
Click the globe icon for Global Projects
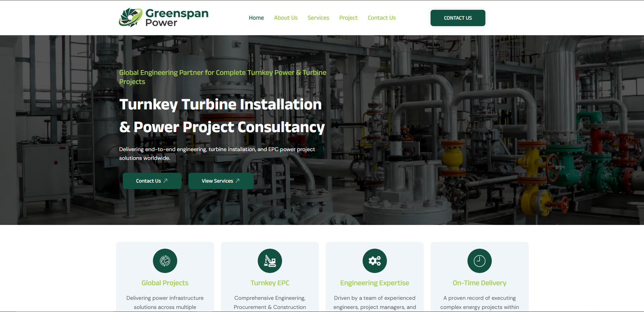point(165,261)
